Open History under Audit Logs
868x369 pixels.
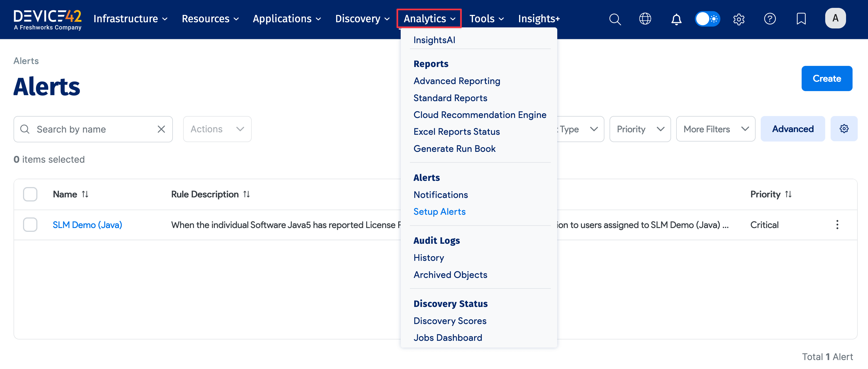[429, 258]
